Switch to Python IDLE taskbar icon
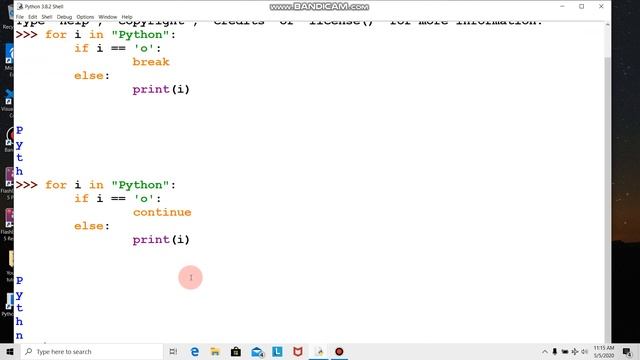 coord(319,351)
